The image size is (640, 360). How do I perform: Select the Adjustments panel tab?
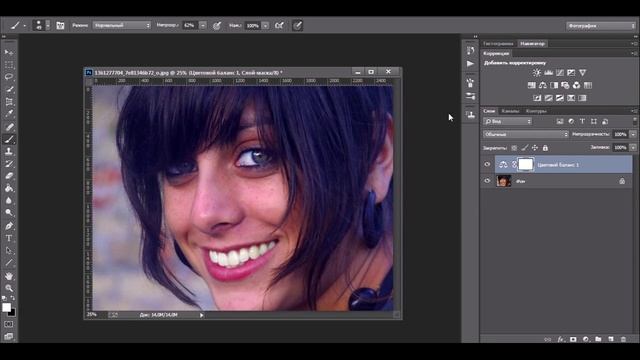coord(496,53)
